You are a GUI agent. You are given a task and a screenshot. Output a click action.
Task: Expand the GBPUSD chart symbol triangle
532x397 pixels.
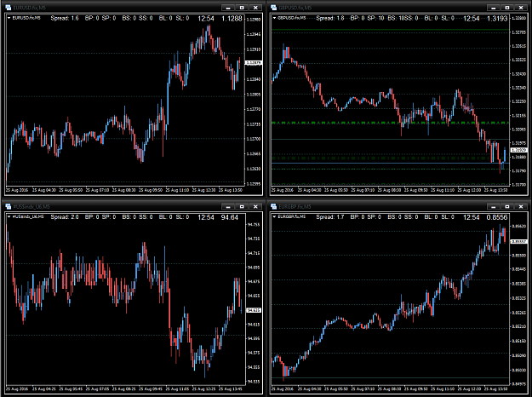point(274,18)
